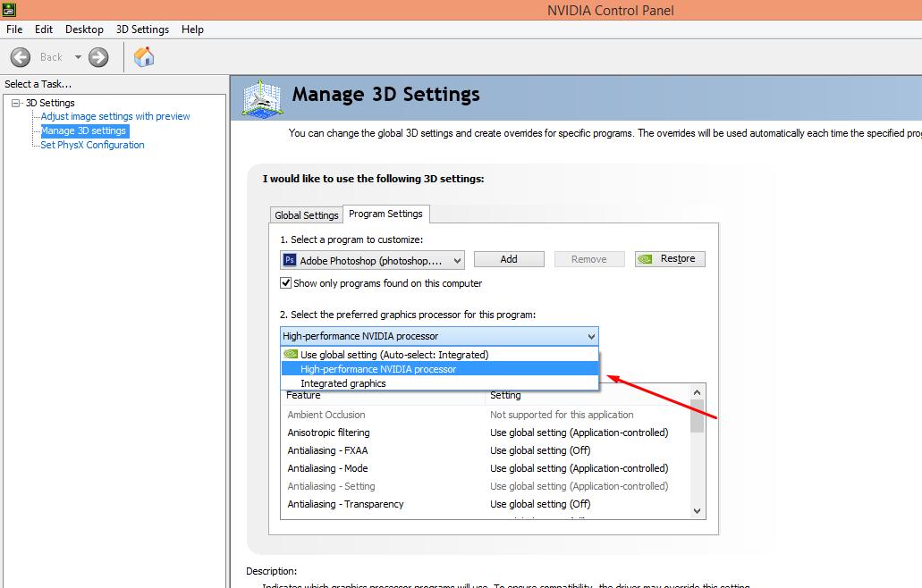The width and height of the screenshot is (922, 588).
Task: Open Set PhysX Configuration task
Action: 92,145
